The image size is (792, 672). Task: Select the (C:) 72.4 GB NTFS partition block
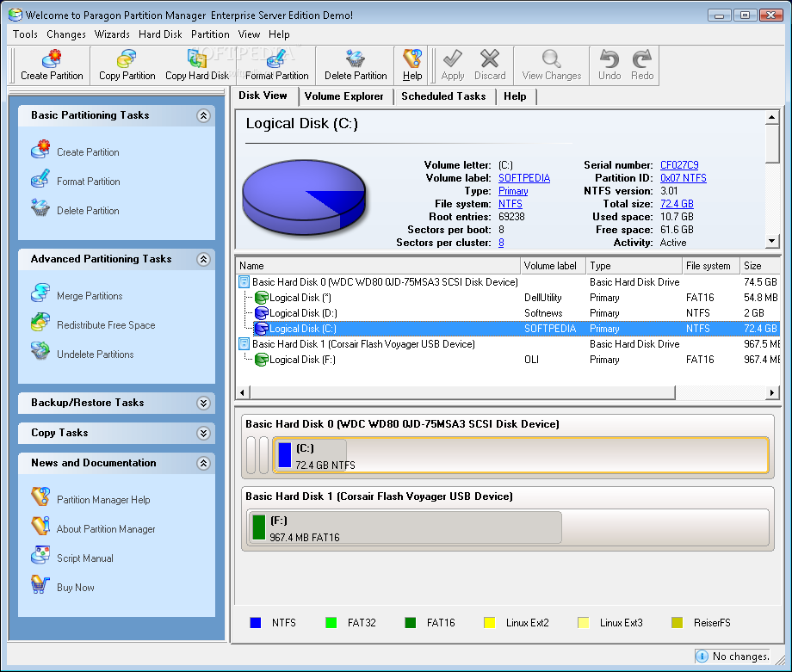[521, 455]
